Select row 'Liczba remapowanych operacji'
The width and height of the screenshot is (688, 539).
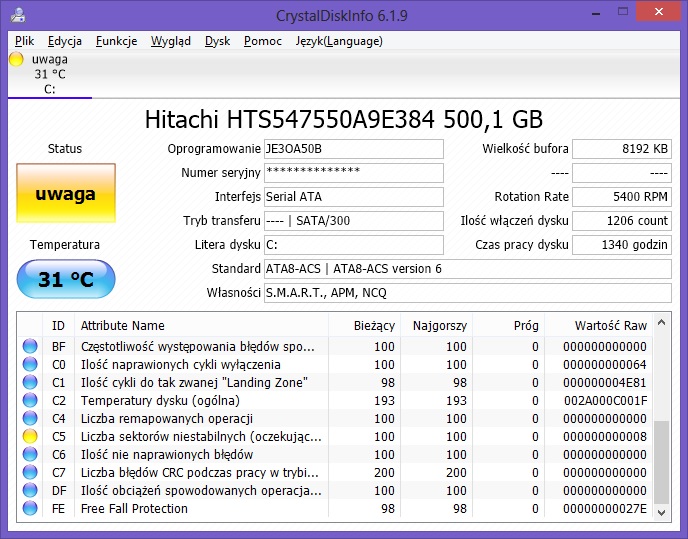tap(335, 418)
